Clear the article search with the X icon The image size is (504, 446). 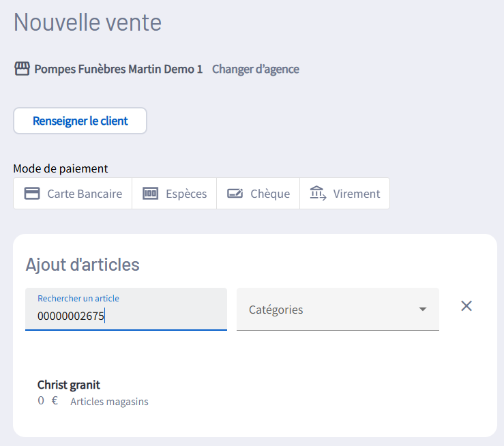[466, 306]
